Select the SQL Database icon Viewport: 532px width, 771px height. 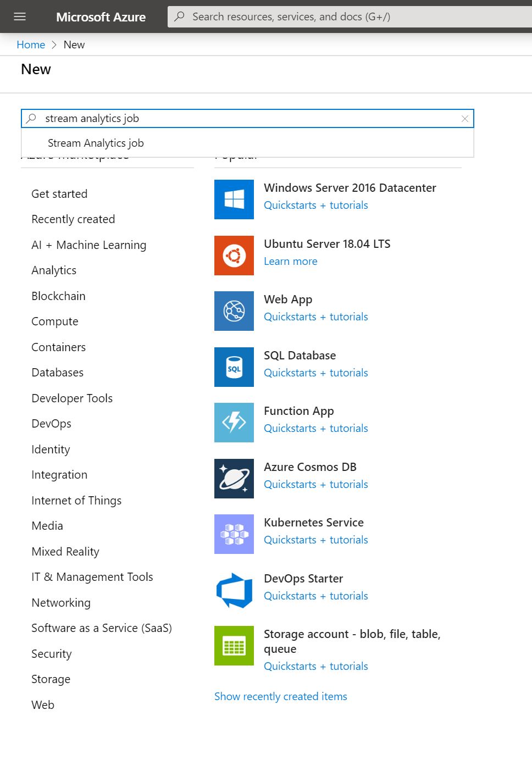(x=234, y=367)
